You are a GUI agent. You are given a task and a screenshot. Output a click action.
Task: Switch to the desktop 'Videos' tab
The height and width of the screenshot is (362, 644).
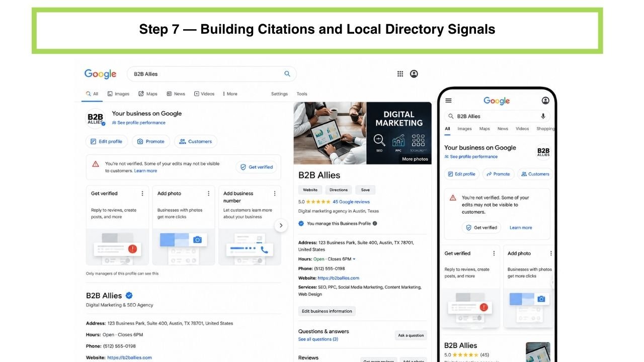205,94
